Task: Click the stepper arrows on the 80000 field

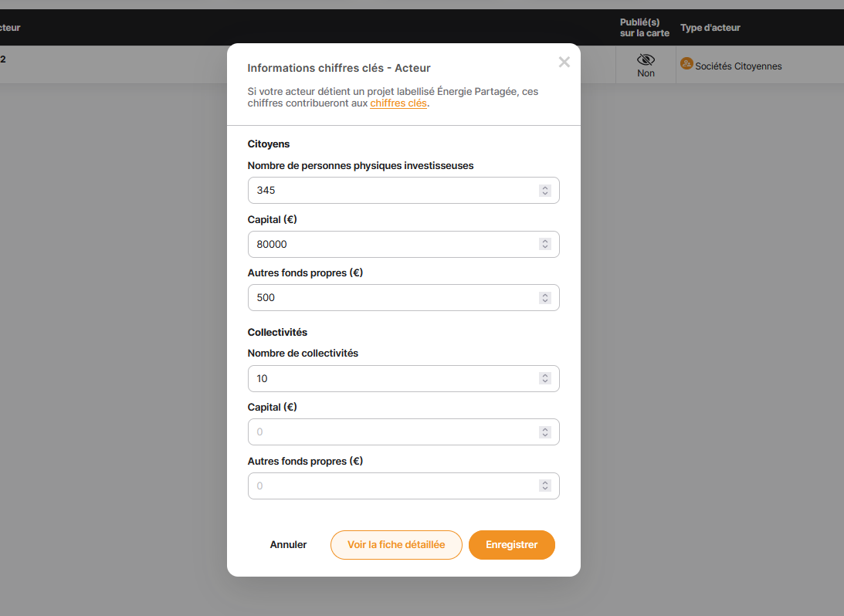Action: click(545, 244)
